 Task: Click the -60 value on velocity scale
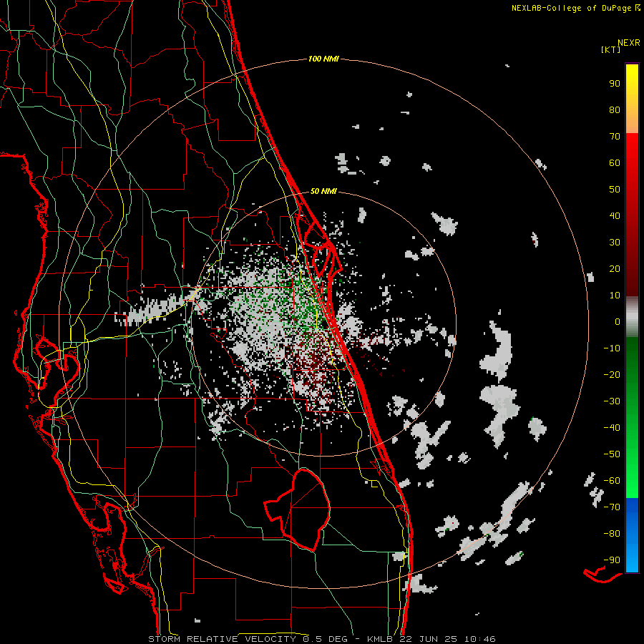tap(612, 481)
